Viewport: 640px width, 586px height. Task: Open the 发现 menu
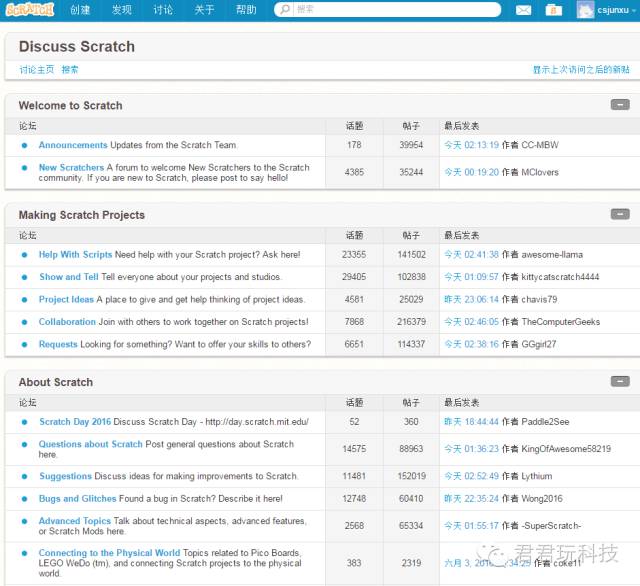pos(122,9)
